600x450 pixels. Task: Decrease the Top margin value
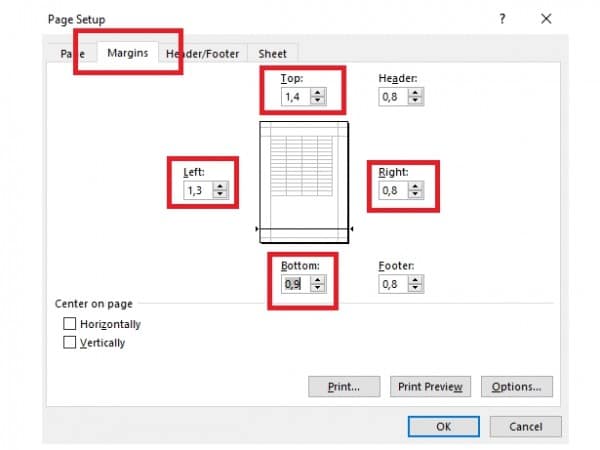318,101
